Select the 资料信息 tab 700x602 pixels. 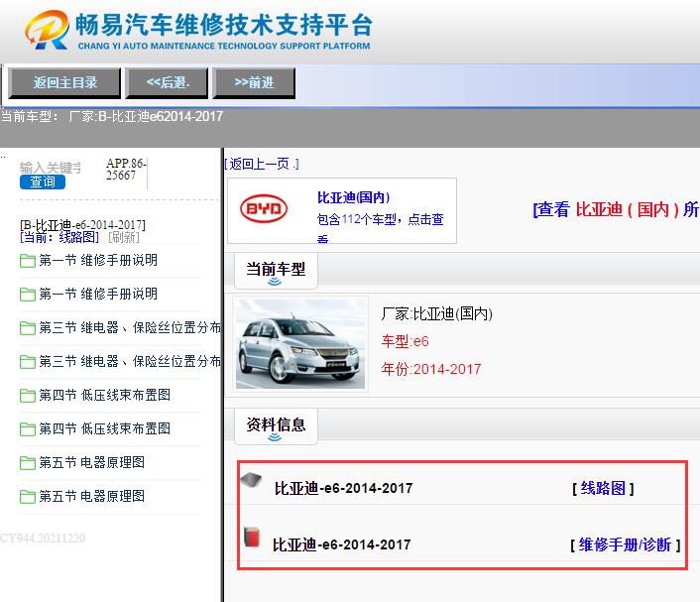276,425
